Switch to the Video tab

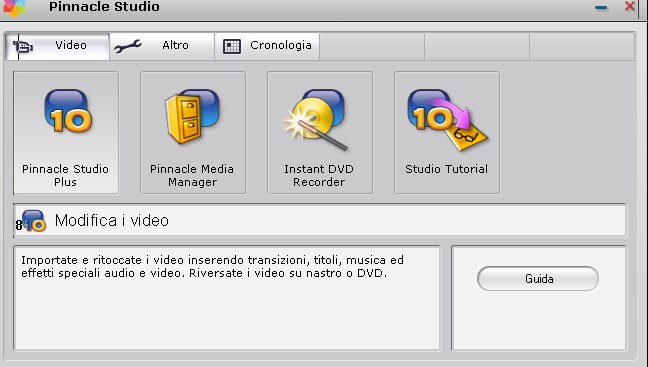(x=57, y=46)
